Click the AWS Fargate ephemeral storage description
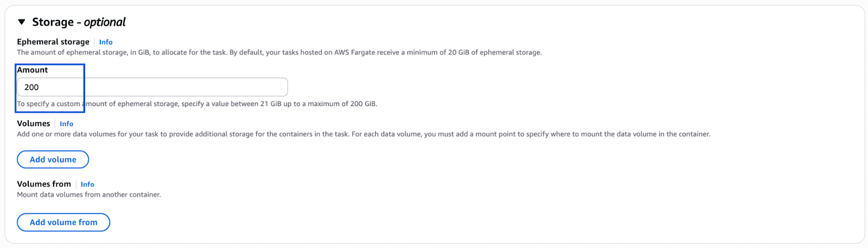The height and width of the screenshot is (248, 868). pyautogui.click(x=279, y=53)
